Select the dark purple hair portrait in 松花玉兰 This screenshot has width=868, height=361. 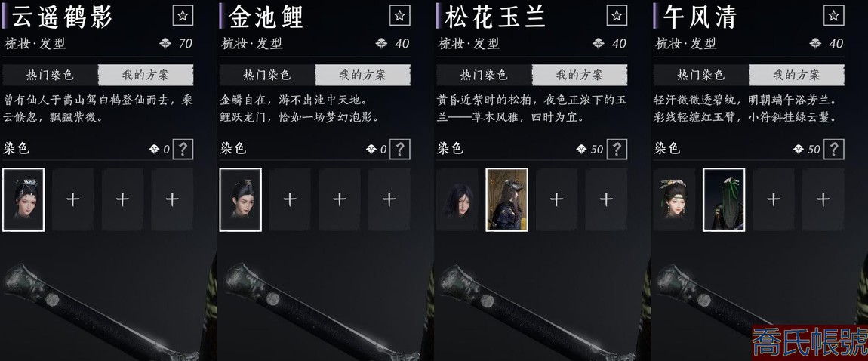pos(457,200)
